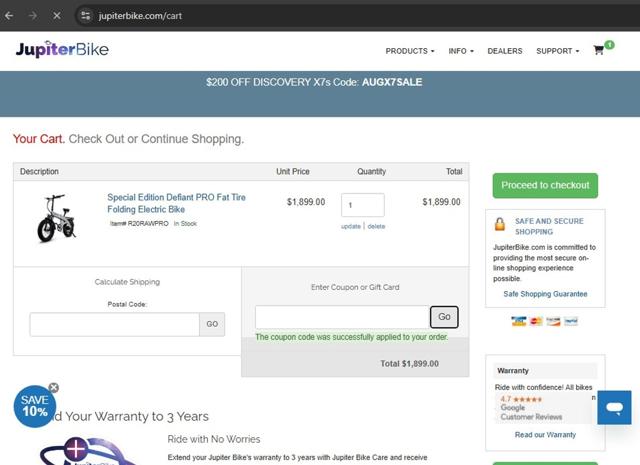Open site information icon in address bar

click(x=85, y=16)
